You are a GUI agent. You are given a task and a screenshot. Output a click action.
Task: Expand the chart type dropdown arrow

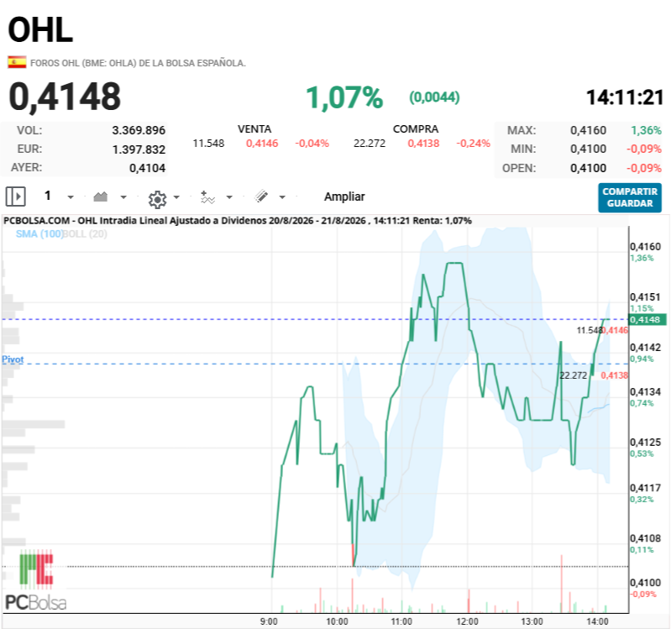(x=123, y=197)
